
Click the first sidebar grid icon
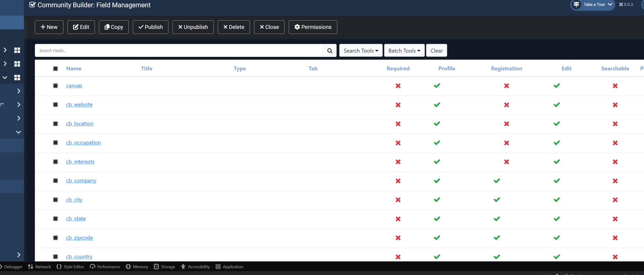17,50
